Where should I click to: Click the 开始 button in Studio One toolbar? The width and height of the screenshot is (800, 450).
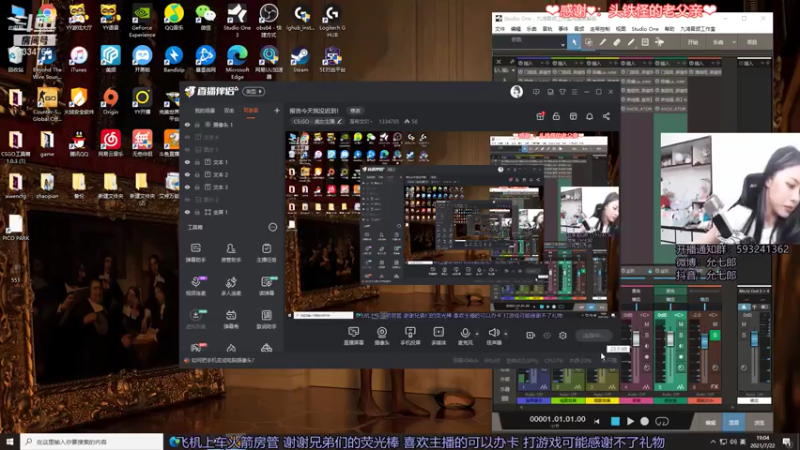[x=692, y=42]
